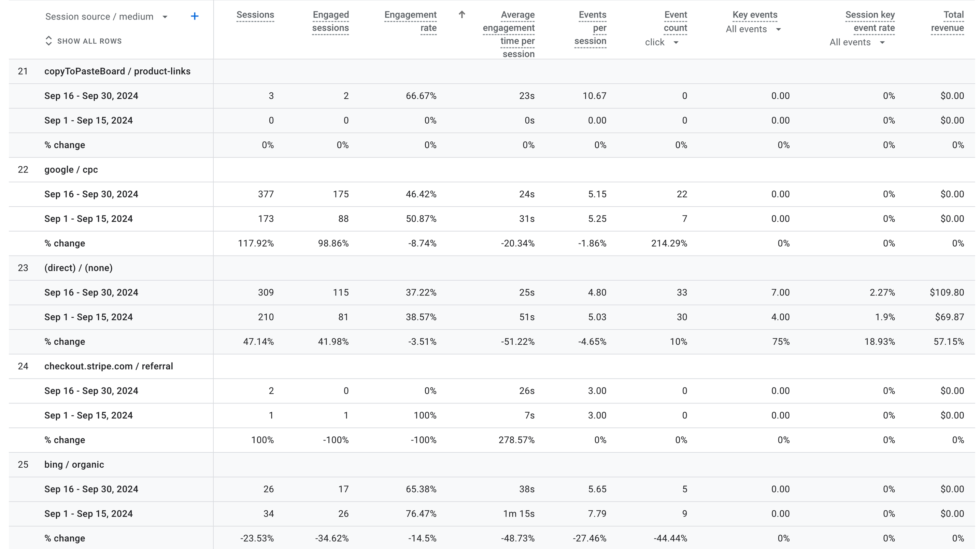Select the (direct) / (none) row
This screenshot has height=549, width=980.
[79, 268]
